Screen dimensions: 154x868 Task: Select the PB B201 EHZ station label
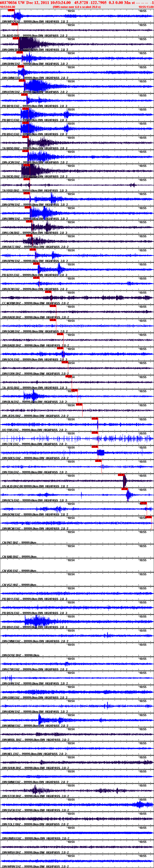[x=35, y=275]
